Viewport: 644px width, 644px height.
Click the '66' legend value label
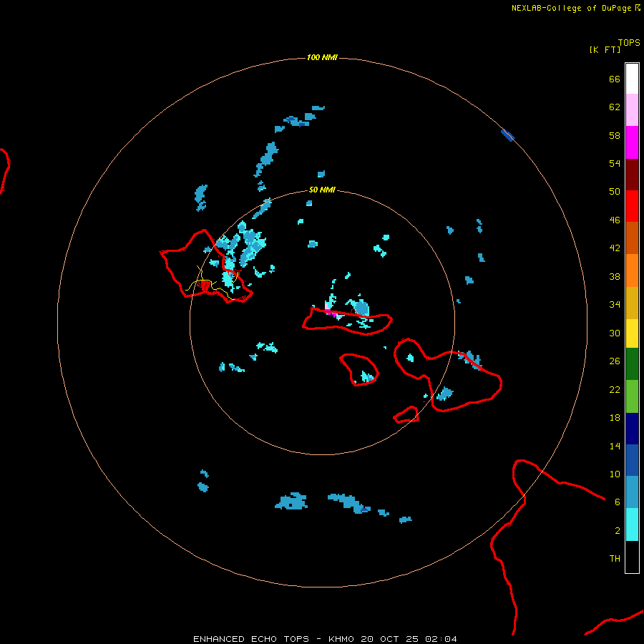tap(615, 79)
